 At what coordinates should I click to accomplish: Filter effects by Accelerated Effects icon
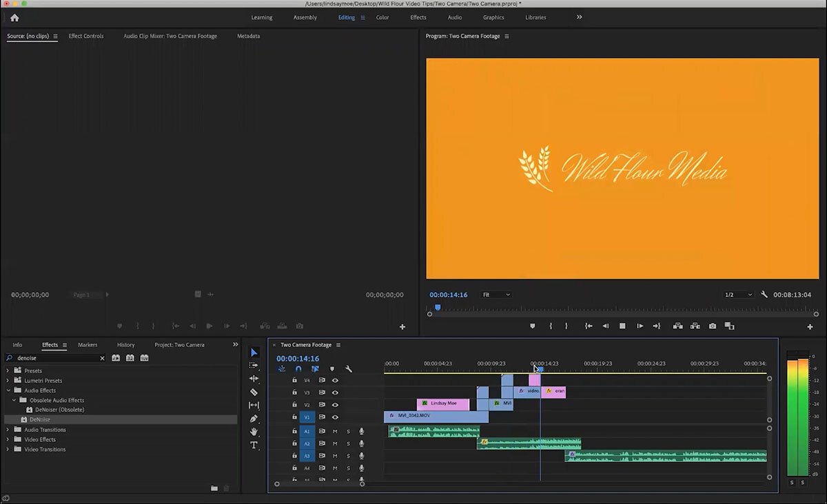click(x=116, y=358)
